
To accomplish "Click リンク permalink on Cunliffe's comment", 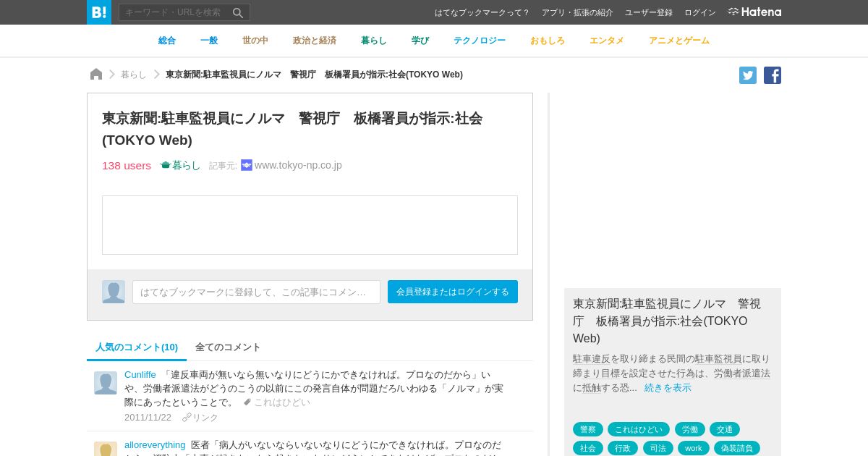I will [x=200, y=418].
